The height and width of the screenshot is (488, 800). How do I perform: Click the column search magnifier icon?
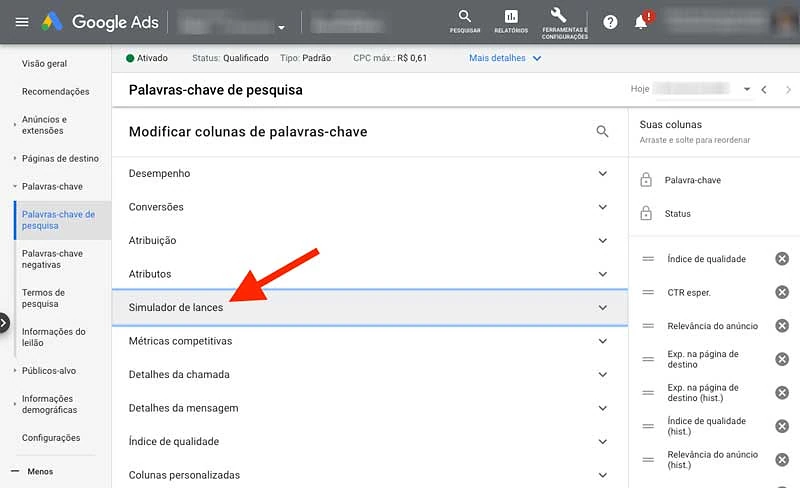[602, 131]
